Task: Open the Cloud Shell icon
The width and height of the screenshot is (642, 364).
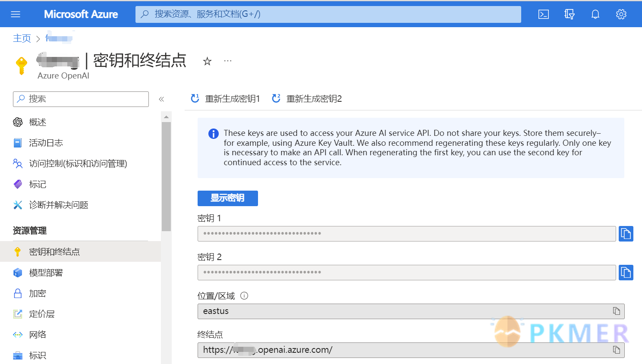Action: (x=544, y=14)
